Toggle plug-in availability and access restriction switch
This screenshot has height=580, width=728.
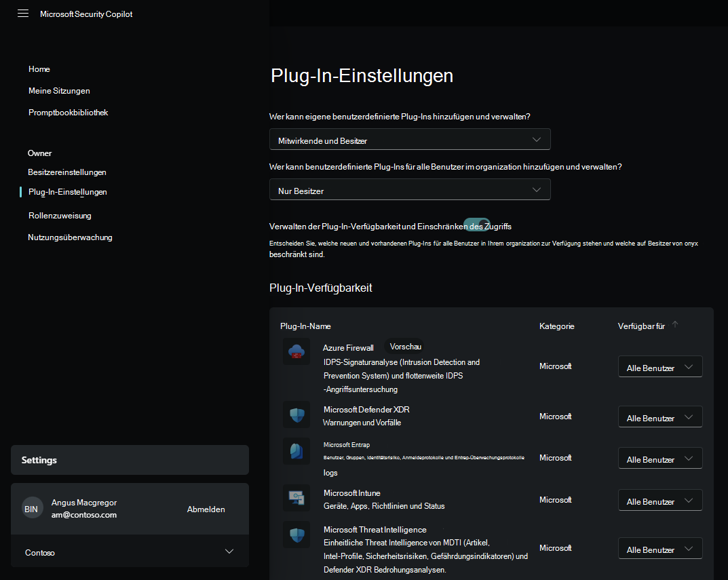coord(477,224)
